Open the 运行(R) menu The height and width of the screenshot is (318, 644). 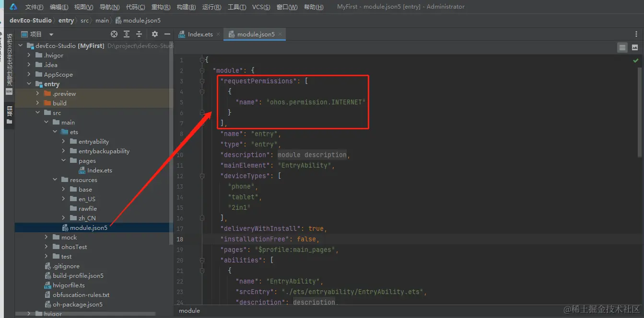[211, 7]
